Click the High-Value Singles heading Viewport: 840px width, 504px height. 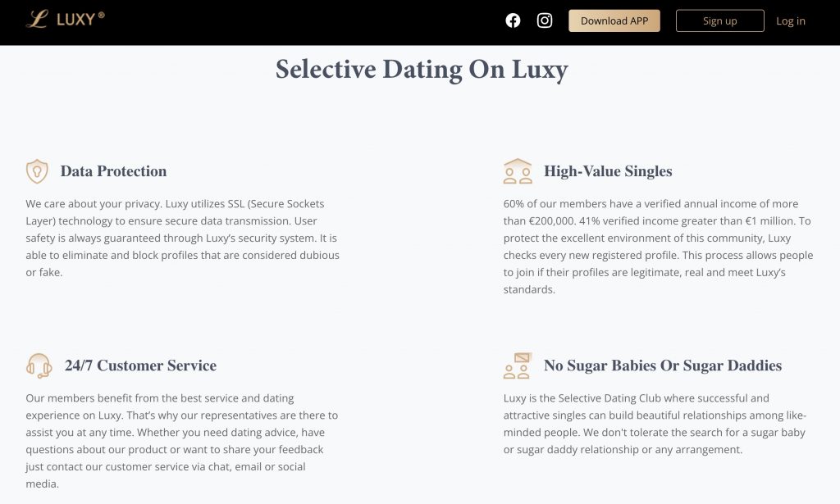(x=608, y=171)
